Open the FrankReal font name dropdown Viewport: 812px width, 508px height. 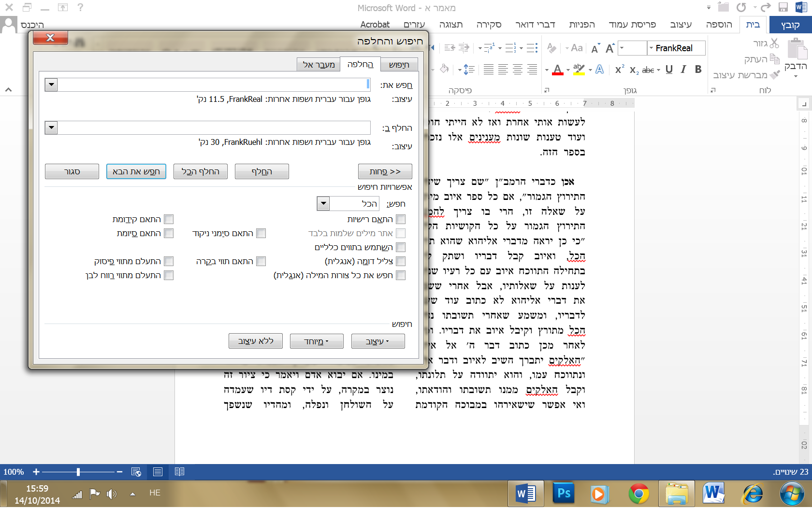click(x=652, y=48)
